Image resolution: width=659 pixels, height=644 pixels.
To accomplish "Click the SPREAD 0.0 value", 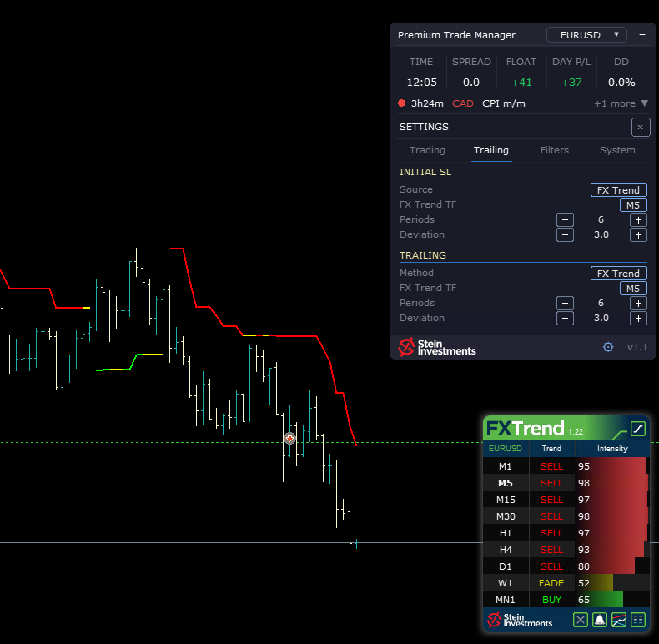I will (x=471, y=83).
